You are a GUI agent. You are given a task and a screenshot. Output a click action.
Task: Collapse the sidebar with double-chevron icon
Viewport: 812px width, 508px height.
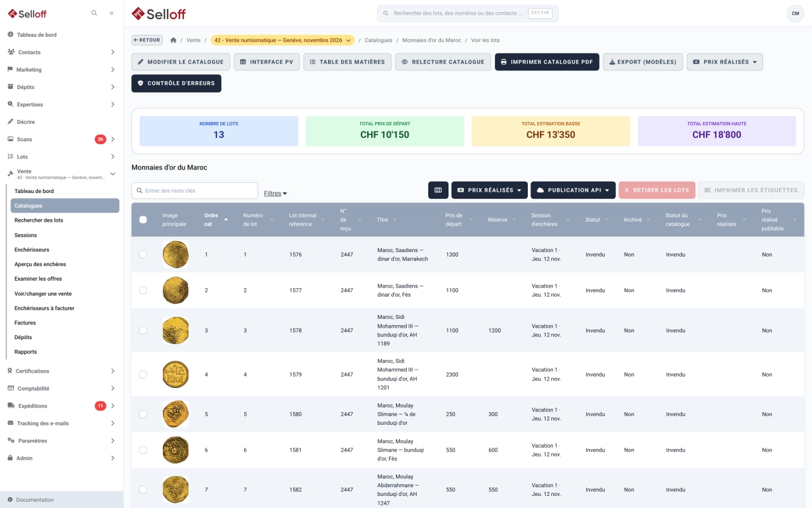(112, 13)
